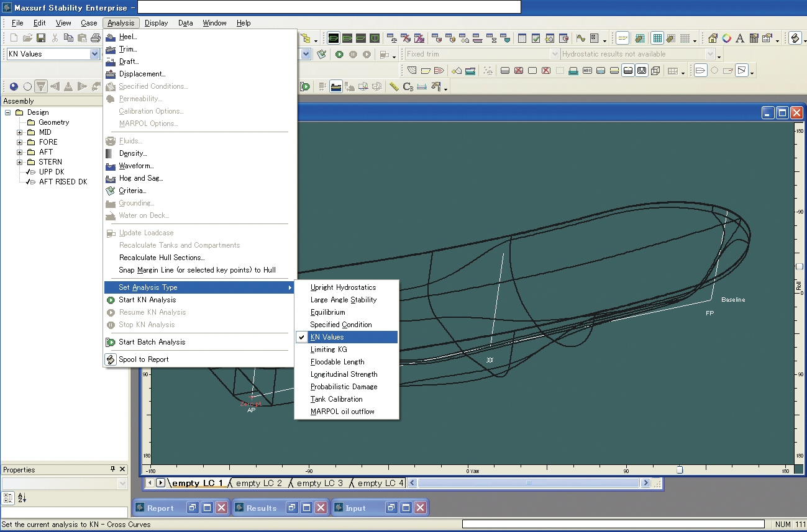Collapse the Design root node
Viewport: 807px width, 532px height.
pos(8,112)
